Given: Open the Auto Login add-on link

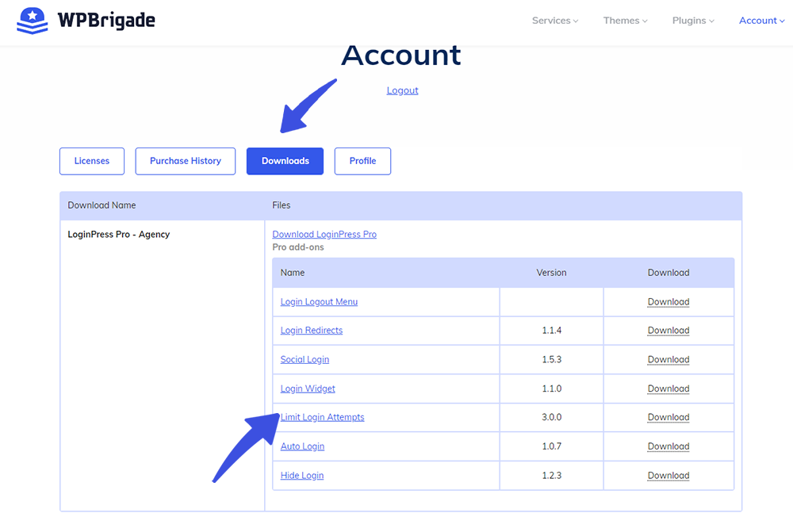Looking at the screenshot, I should point(302,446).
